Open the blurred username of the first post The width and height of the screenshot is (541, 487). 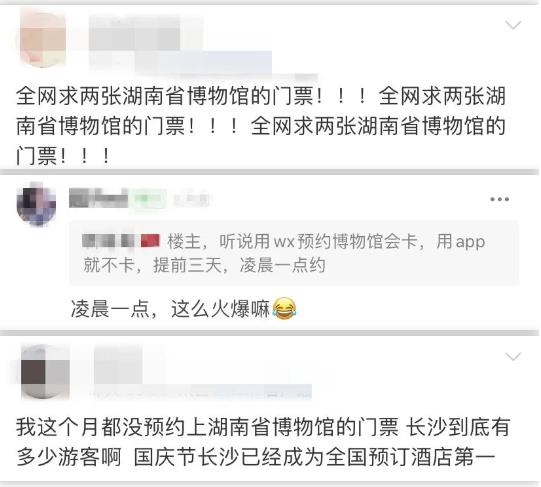[135, 33]
